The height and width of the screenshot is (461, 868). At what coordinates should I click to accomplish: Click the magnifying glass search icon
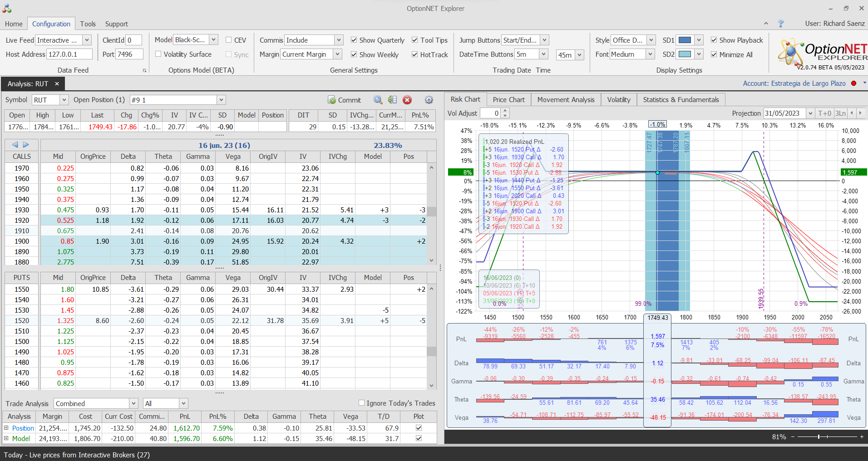point(378,100)
